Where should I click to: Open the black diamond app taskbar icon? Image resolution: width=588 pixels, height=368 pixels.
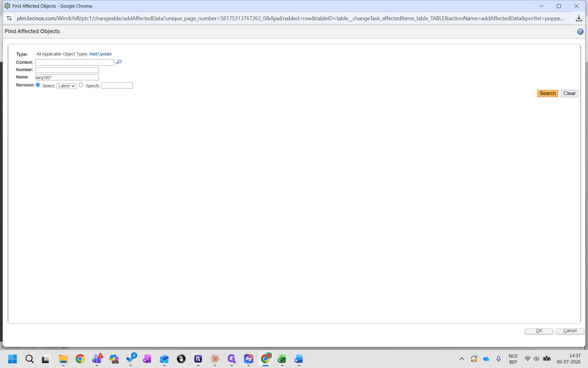pyautogui.click(x=181, y=359)
